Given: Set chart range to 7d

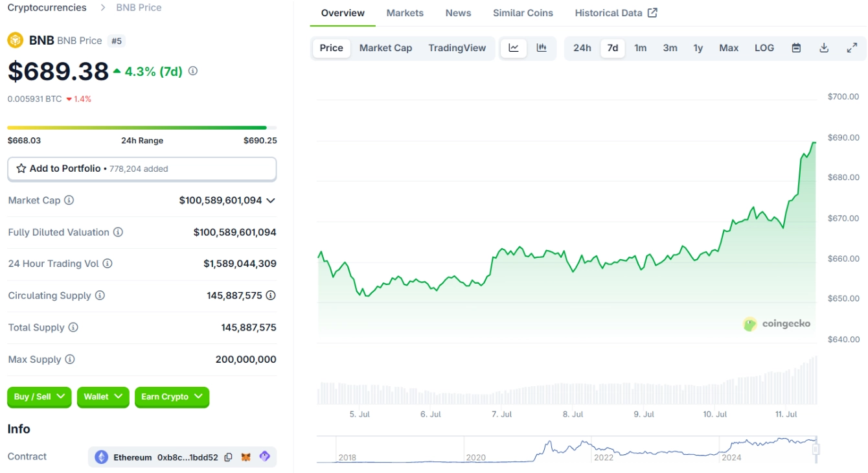Looking at the screenshot, I should click(x=612, y=48).
